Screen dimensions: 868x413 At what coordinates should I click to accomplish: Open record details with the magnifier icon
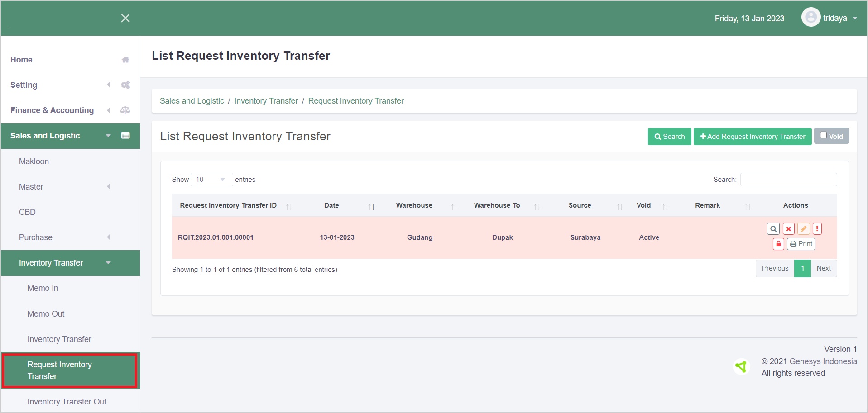pyautogui.click(x=773, y=228)
